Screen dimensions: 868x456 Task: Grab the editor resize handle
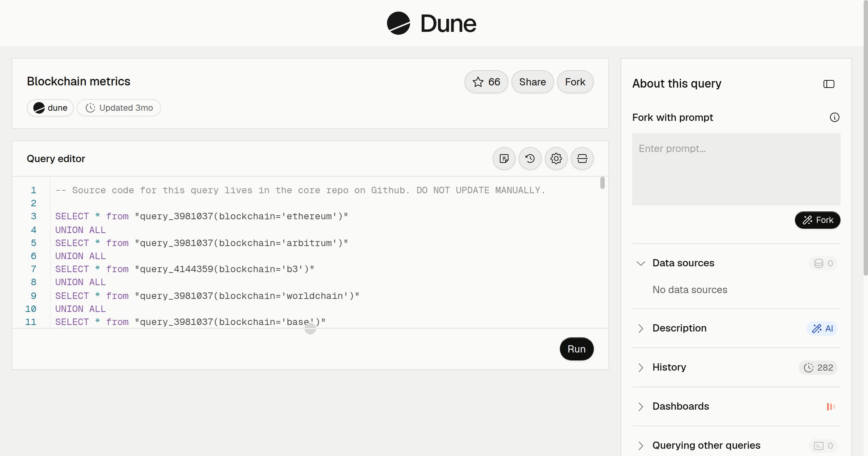click(x=310, y=329)
